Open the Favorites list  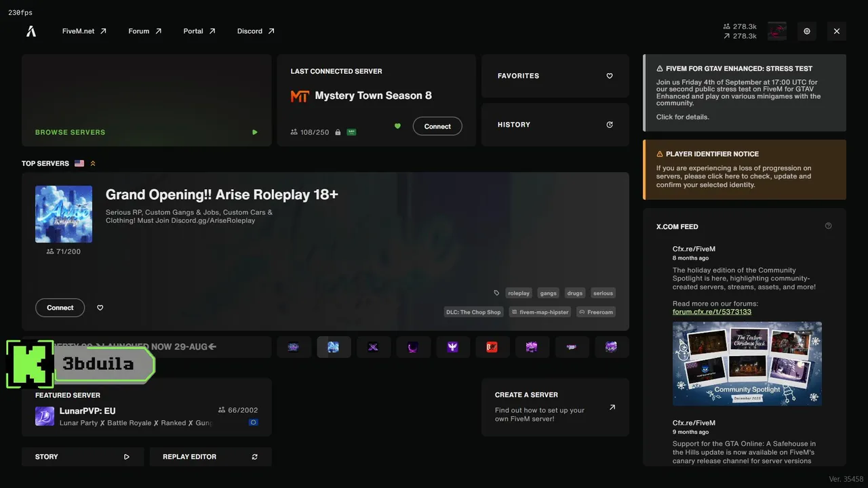555,76
